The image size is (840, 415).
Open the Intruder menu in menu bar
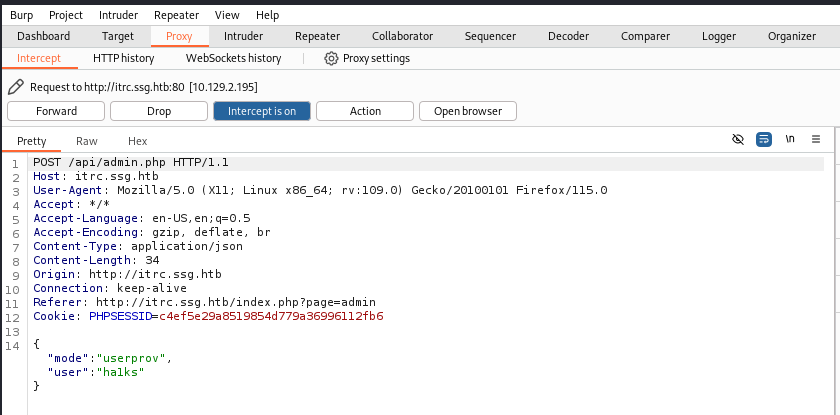click(118, 15)
